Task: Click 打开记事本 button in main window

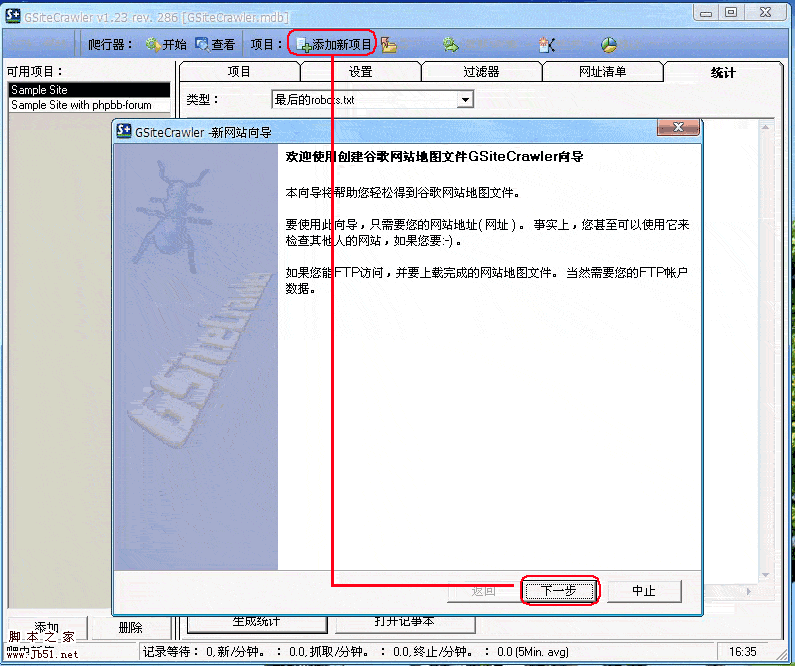Action: click(x=404, y=622)
